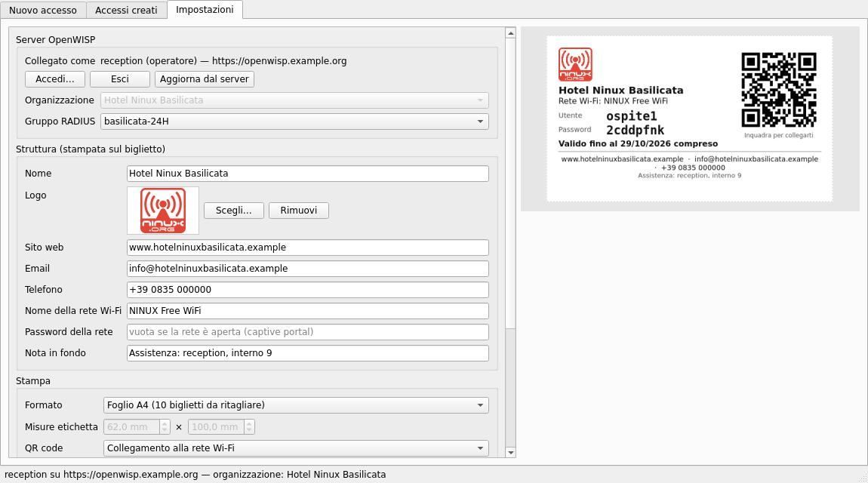Switch to the Nuovo accesso tab
The image size is (868, 483).
point(43,11)
